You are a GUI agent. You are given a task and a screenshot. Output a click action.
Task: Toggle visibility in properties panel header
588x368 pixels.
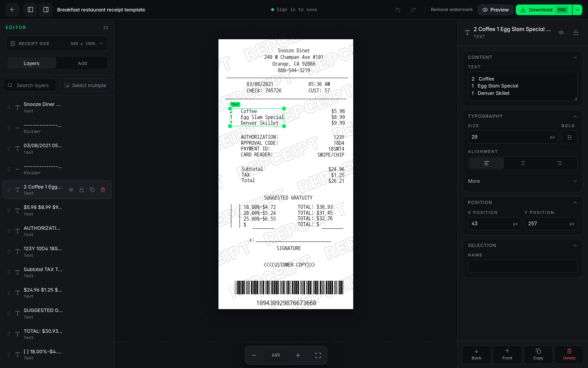[x=561, y=33]
